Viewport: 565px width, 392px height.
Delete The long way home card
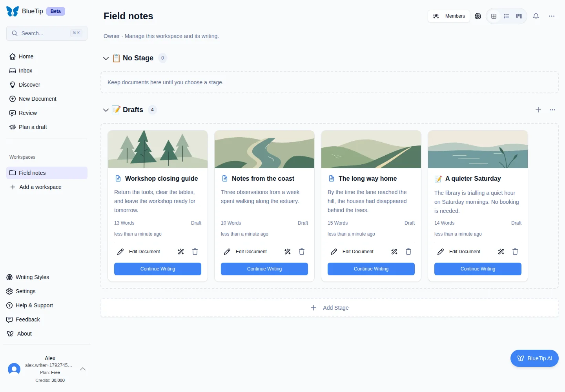click(408, 252)
